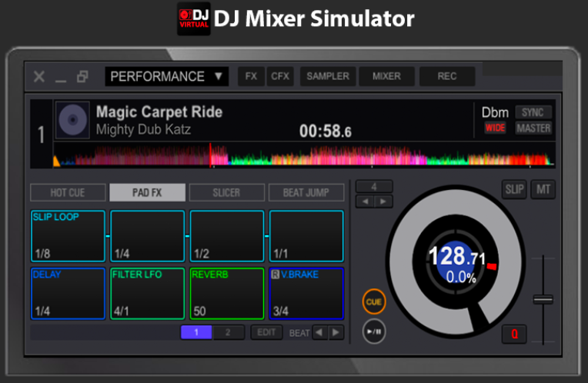Open the PERFORMANCE mode dropdown
Viewport: 588px width, 383px height.
click(x=166, y=76)
